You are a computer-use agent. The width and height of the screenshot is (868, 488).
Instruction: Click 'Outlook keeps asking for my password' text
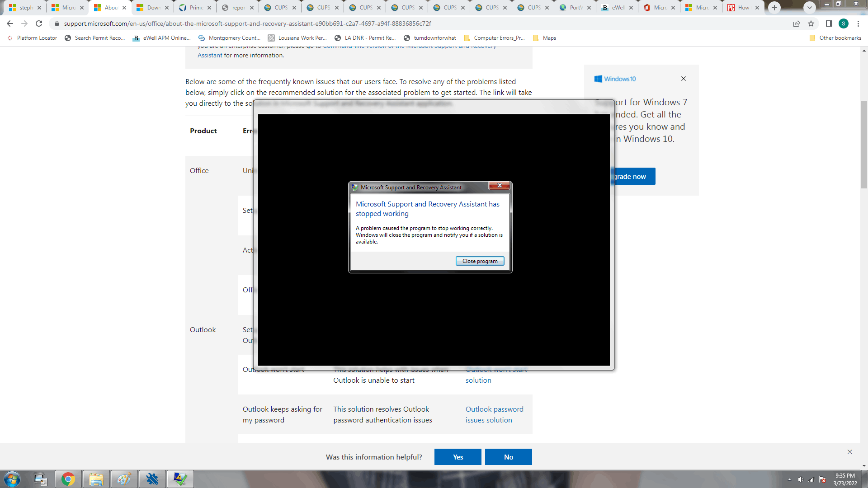(283, 414)
